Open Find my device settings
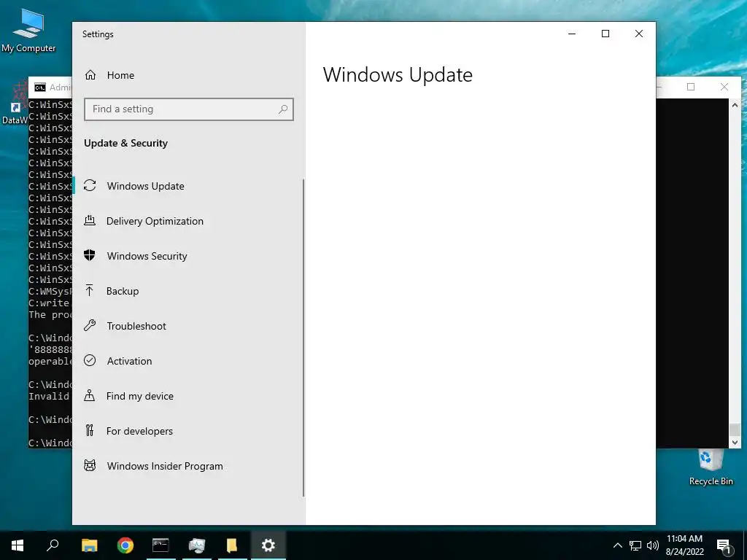Viewport: 747px width, 560px height. coord(188,396)
